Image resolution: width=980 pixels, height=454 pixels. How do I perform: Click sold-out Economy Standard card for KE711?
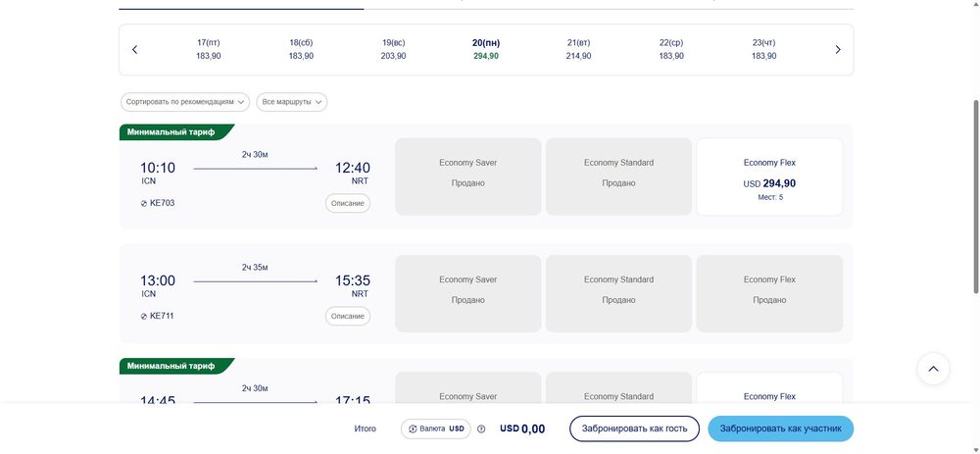click(x=618, y=294)
